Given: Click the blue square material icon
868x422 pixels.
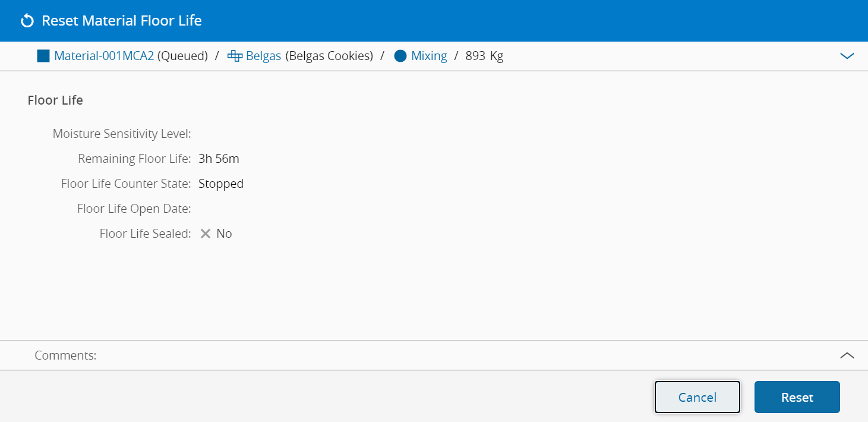Looking at the screenshot, I should click(x=43, y=56).
